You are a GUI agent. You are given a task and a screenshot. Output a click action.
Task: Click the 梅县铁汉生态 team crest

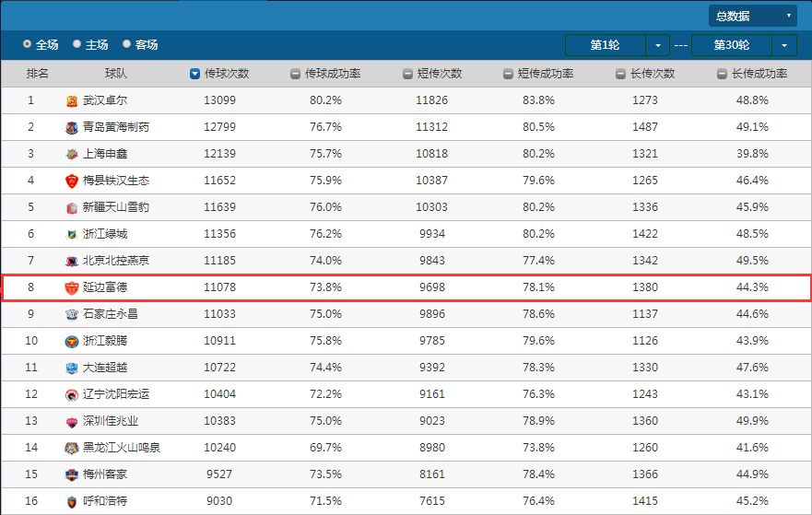coord(72,181)
